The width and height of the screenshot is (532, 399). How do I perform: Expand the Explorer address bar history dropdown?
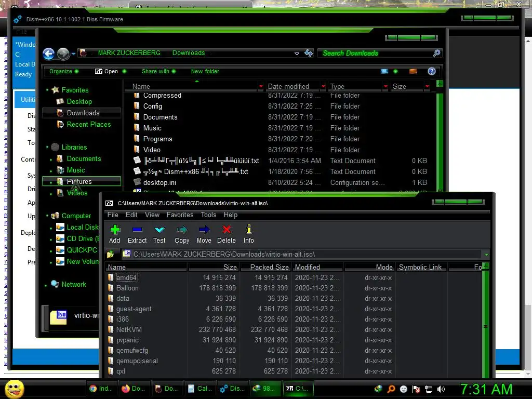(x=297, y=54)
